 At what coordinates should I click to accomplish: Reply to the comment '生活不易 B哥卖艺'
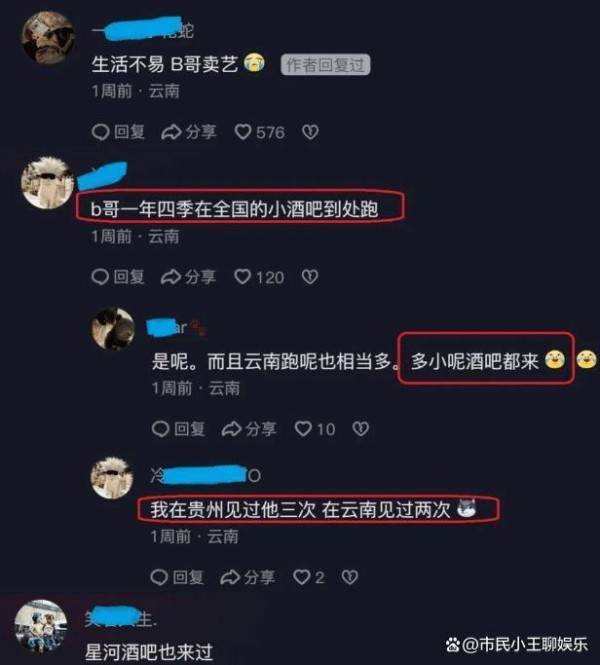tap(118, 132)
